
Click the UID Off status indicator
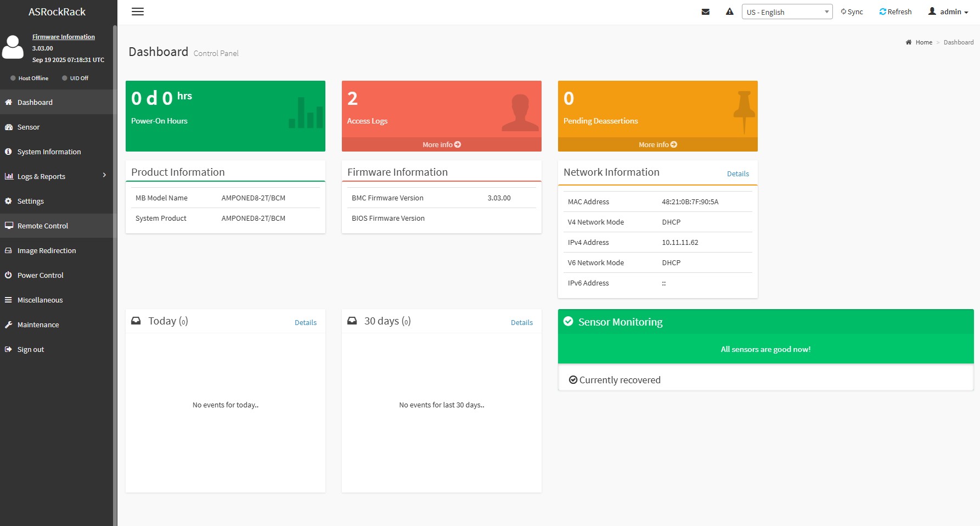pyautogui.click(x=65, y=78)
